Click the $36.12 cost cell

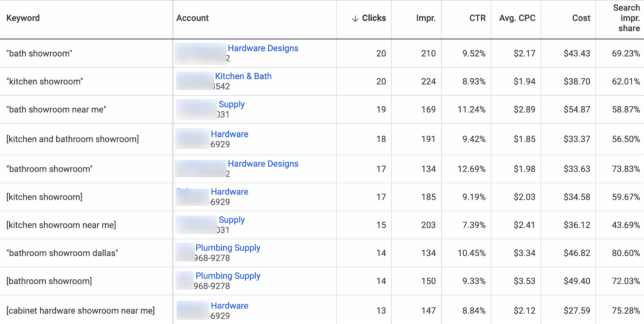click(577, 225)
